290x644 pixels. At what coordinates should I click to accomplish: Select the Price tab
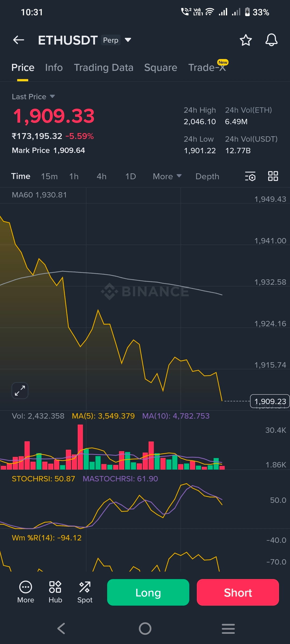tap(23, 68)
